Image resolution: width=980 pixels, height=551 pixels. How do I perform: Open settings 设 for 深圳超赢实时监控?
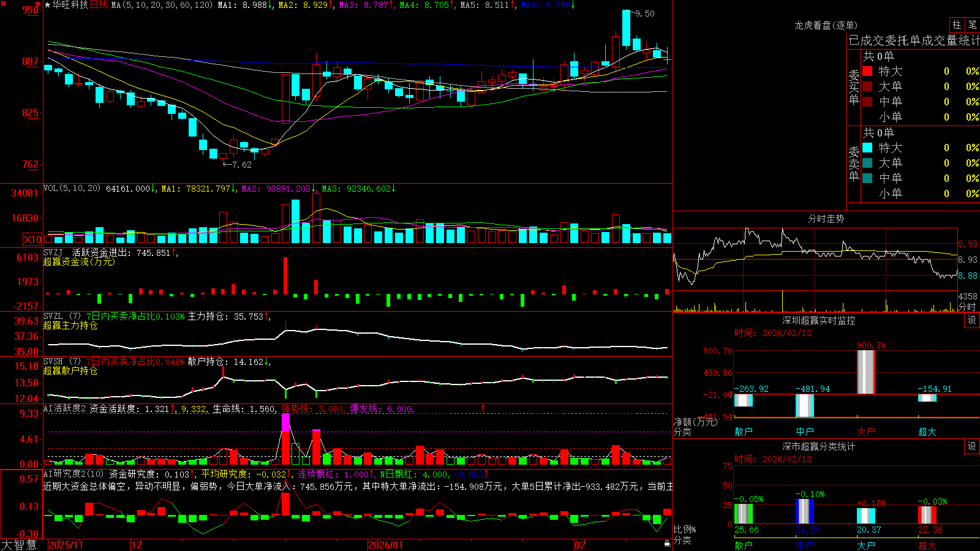tap(972, 321)
